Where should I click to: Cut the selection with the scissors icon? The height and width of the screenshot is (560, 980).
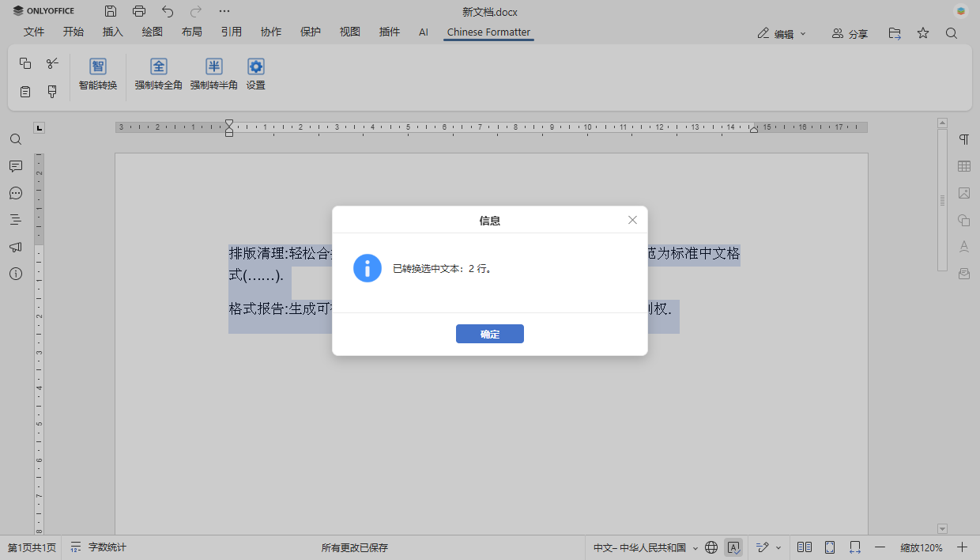(x=52, y=63)
